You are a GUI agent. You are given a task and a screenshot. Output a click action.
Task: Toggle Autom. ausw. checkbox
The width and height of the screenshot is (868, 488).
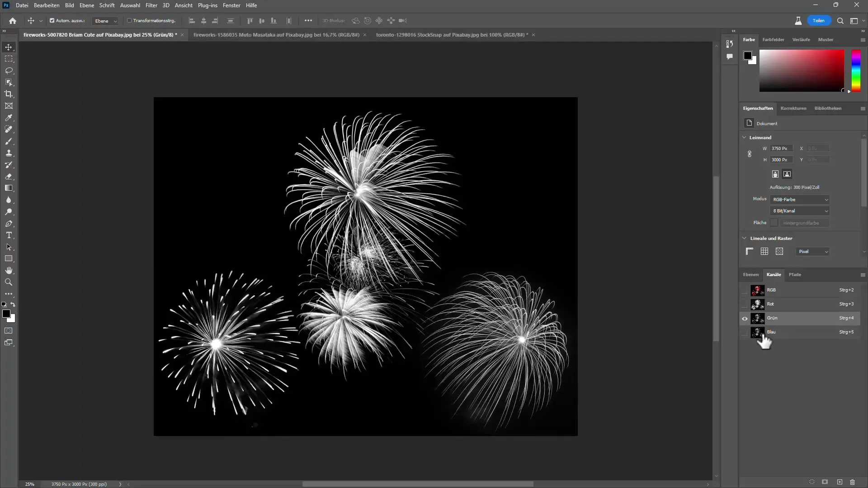52,21
